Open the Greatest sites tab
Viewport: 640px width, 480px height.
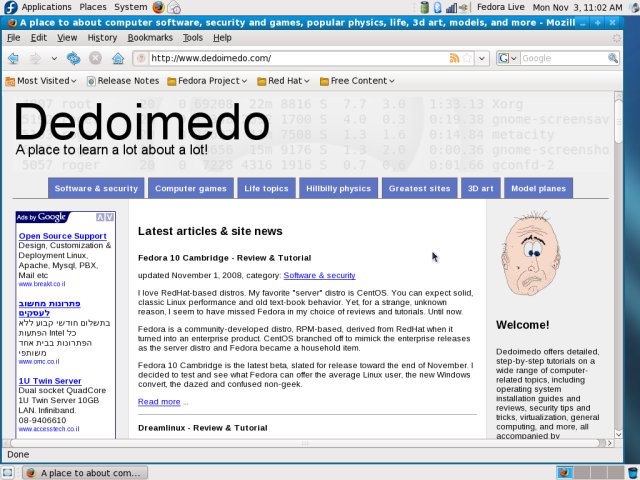[419, 188]
